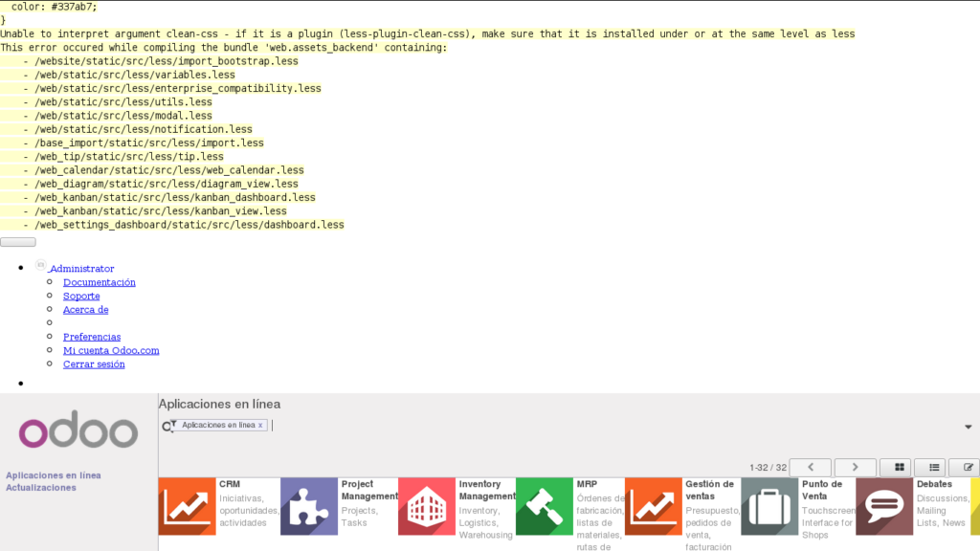Open Preferencias link

click(x=92, y=337)
